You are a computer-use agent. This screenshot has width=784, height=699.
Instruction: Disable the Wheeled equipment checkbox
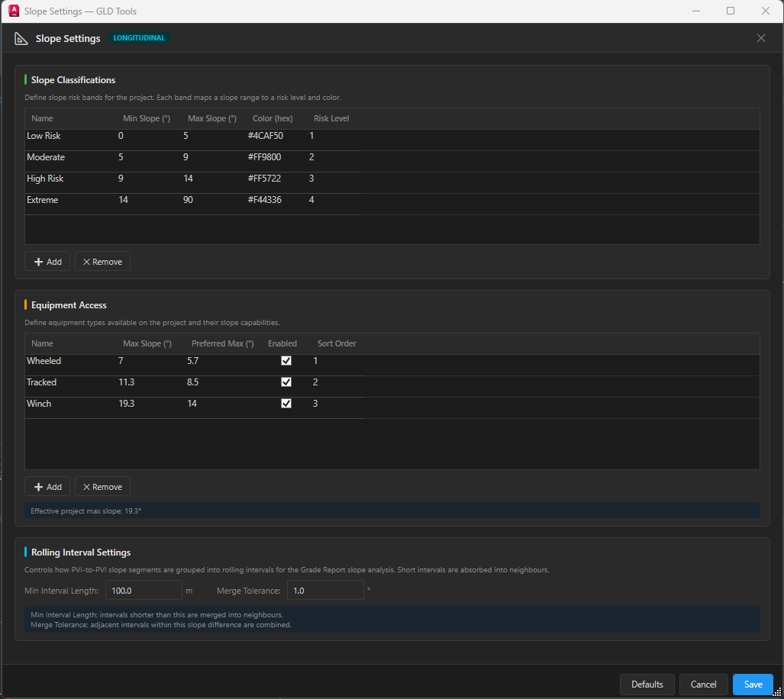pyautogui.click(x=286, y=361)
